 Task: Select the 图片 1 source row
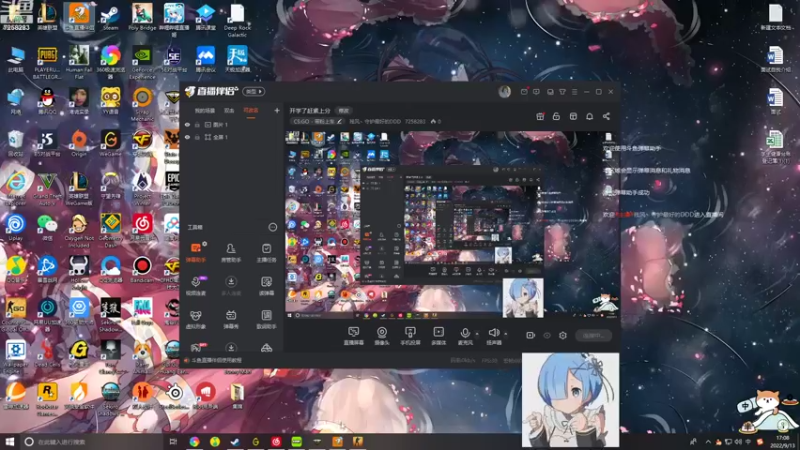[x=232, y=124]
